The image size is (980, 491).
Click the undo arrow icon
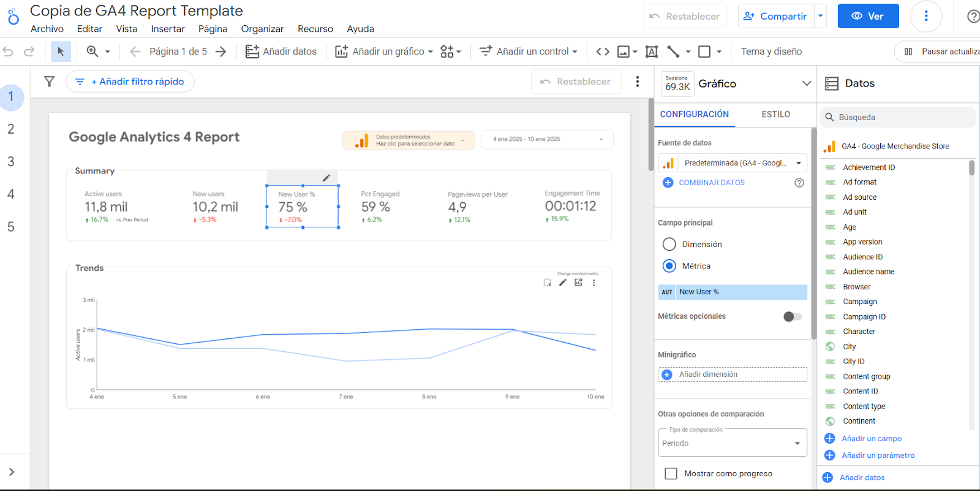(x=8, y=51)
